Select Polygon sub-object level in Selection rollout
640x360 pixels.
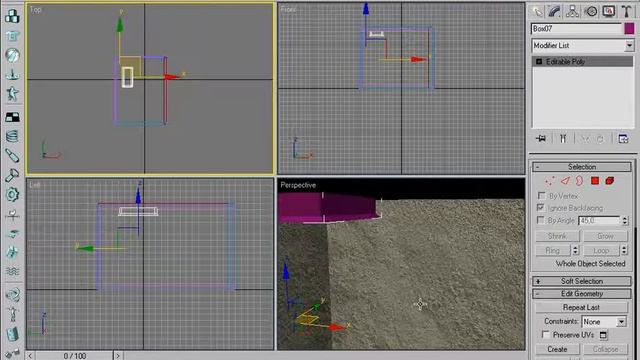click(595, 181)
